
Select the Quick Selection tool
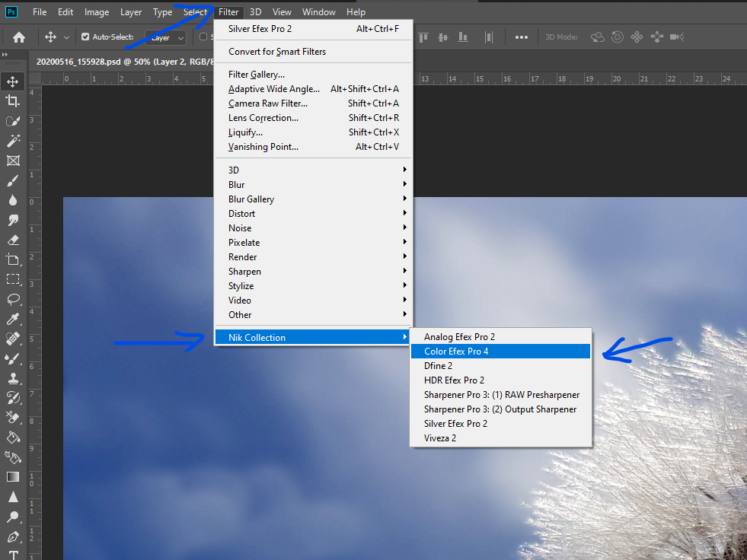pyautogui.click(x=13, y=121)
